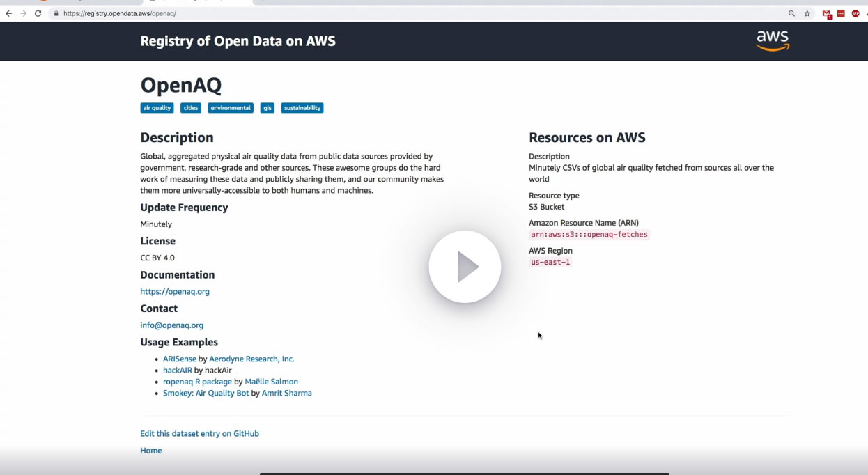Click the 'Update Frequency' heading
The width and height of the screenshot is (868, 475).
click(184, 208)
